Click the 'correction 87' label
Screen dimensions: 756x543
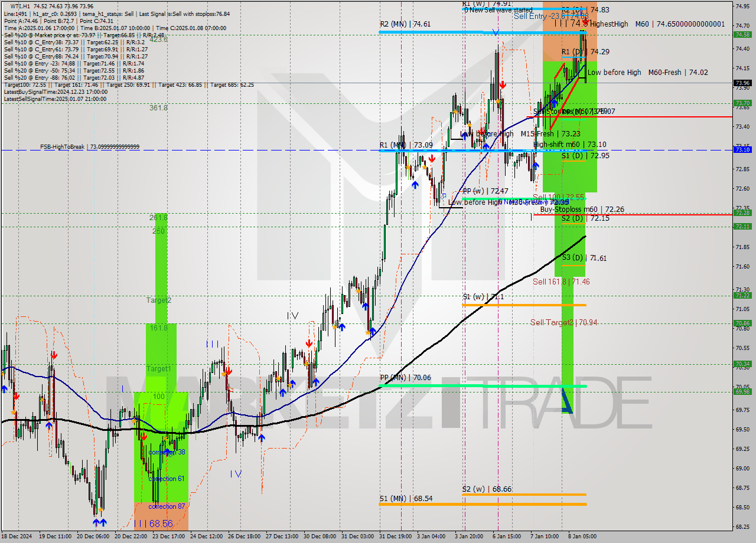[167, 506]
